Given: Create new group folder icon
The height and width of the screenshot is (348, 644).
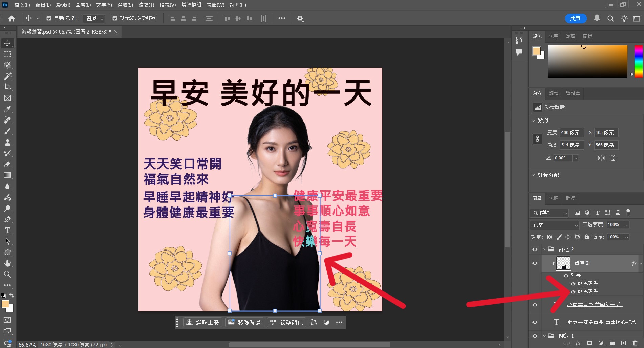Looking at the screenshot, I should [x=612, y=343].
